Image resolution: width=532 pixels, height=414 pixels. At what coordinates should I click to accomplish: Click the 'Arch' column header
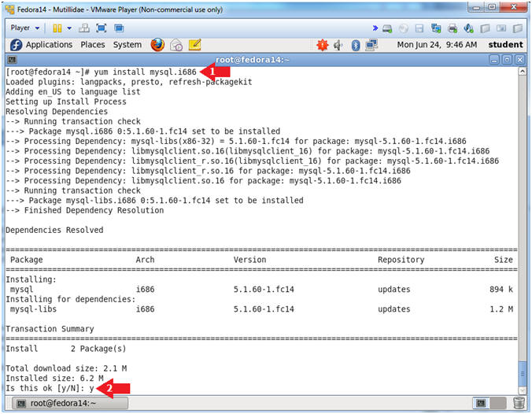pos(145,260)
